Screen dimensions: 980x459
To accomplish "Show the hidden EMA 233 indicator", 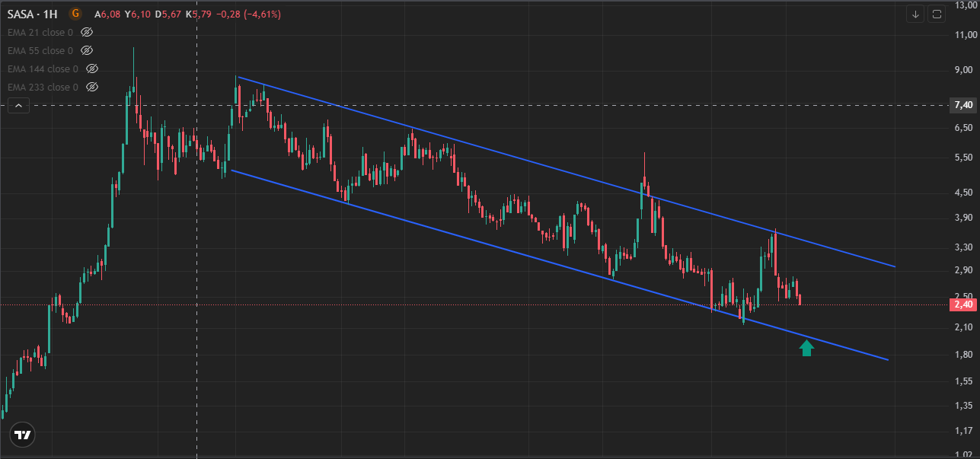I will coord(92,87).
